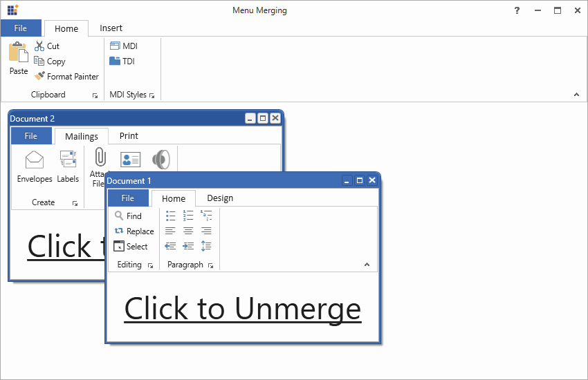Collapse the main window ribbon
The width and height of the screenshot is (588, 380).
click(x=576, y=95)
